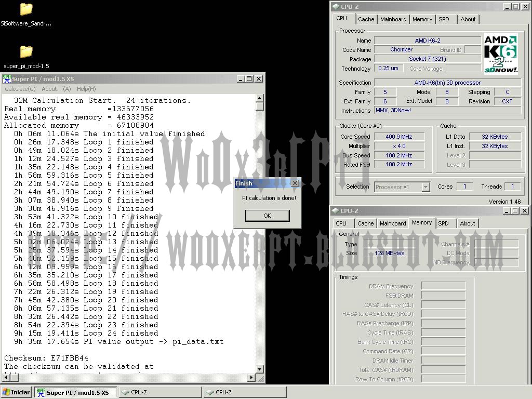Click the lower CPU-Z window title icon
This screenshot has height=399, width=532.
point(336,211)
